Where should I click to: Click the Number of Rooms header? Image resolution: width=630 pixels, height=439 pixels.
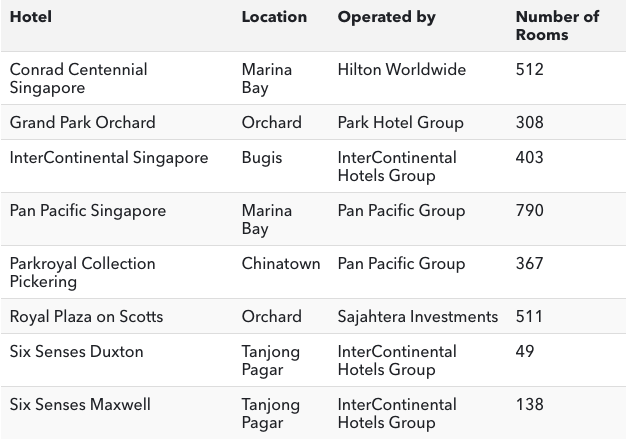(x=557, y=26)
